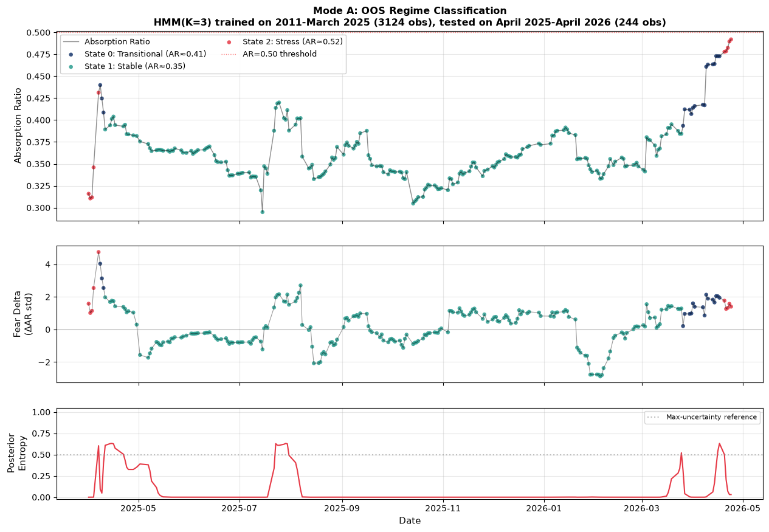Click the '0.450' tick on the Absorption Ratio axis
This screenshot has height=532, width=769.
(40, 77)
